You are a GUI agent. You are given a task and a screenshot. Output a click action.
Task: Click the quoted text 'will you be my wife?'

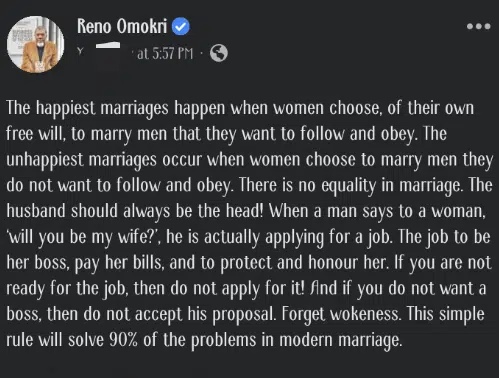pyautogui.click(x=83, y=237)
